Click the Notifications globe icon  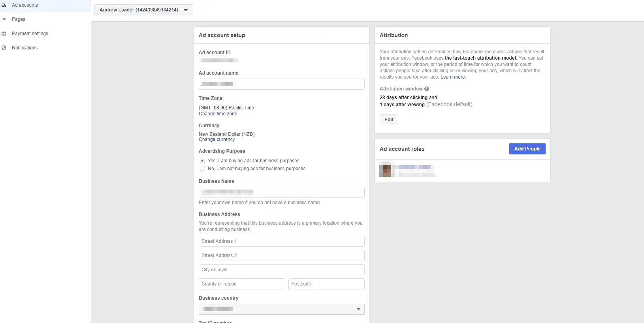[4, 48]
